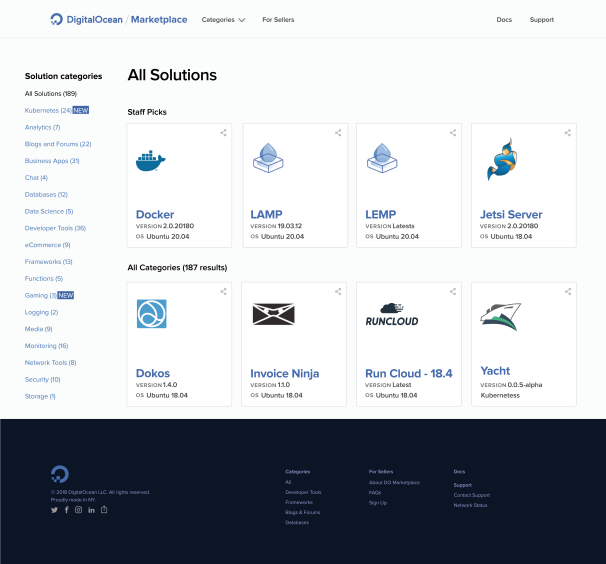Click the Facebook icon in footer
This screenshot has width=606, height=564.
click(67, 510)
